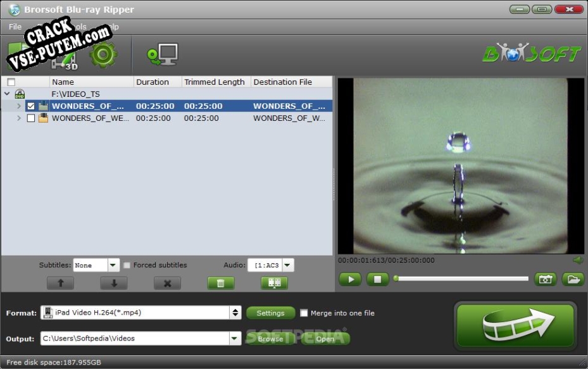
Task: Click the Settings button
Action: pos(270,313)
